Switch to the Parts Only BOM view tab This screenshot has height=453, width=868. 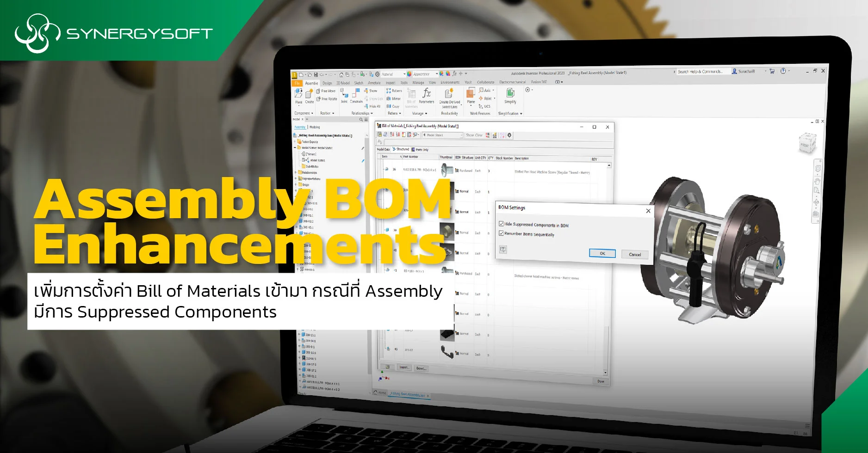point(421,150)
